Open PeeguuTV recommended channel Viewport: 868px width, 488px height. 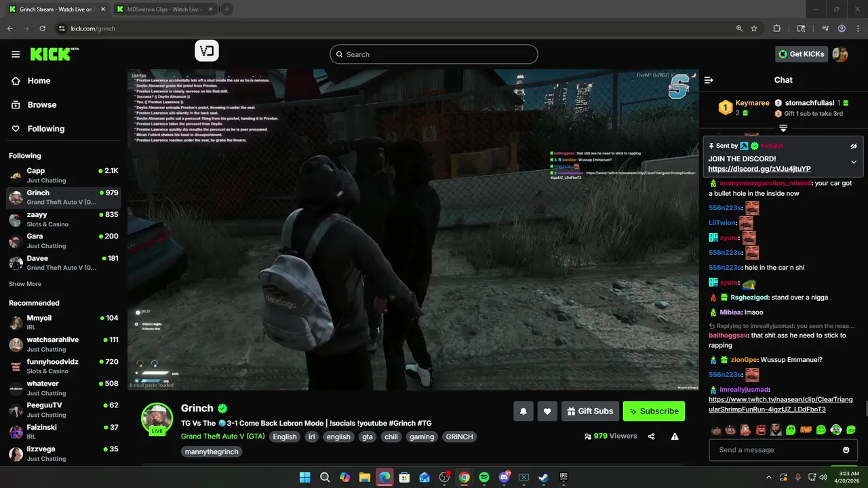[64, 409]
